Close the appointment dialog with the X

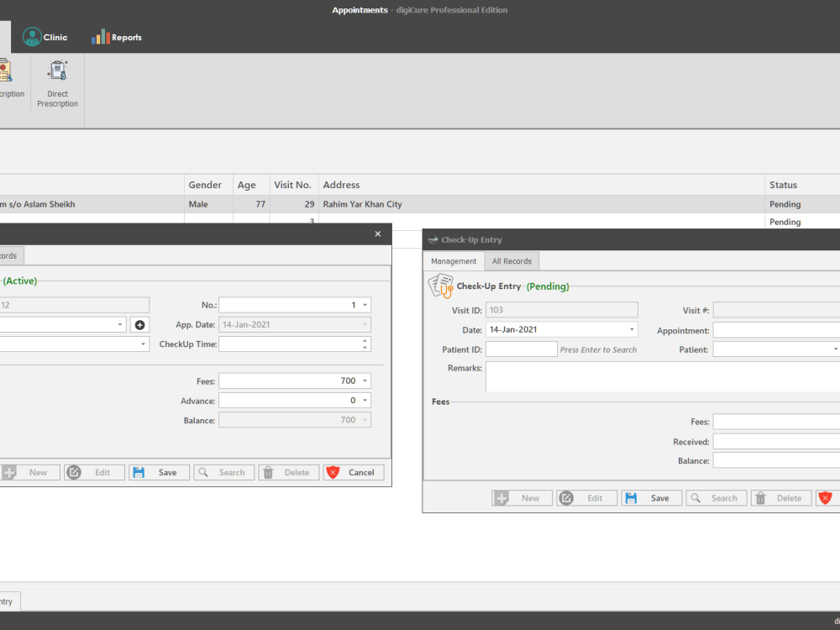tap(378, 234)
